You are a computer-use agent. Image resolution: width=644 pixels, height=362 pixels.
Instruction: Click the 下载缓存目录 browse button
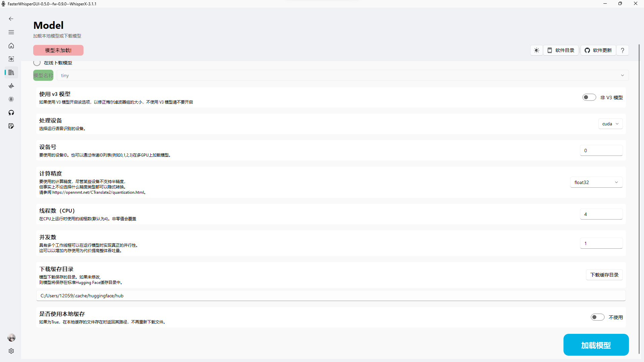coord(604,275)
